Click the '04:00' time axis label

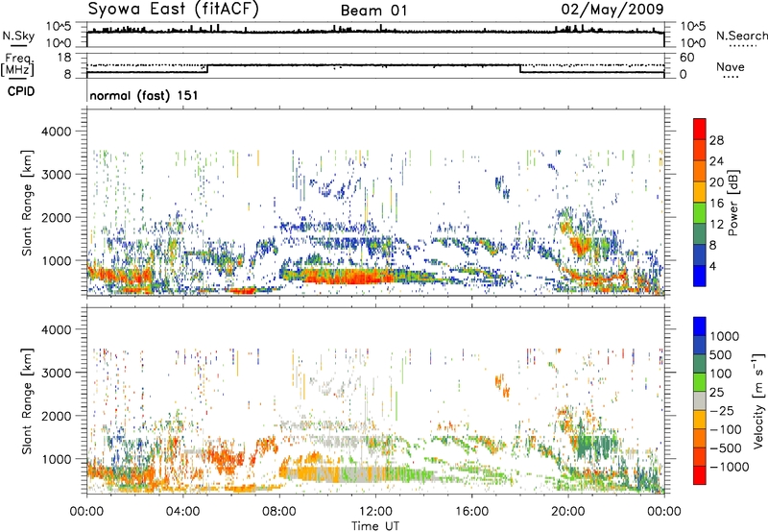tap(182, 512)
